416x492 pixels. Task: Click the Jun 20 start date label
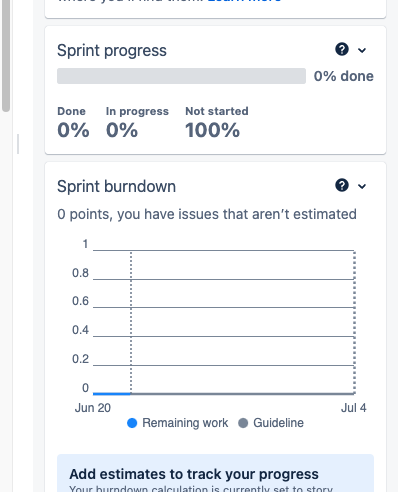click(93, 408)
